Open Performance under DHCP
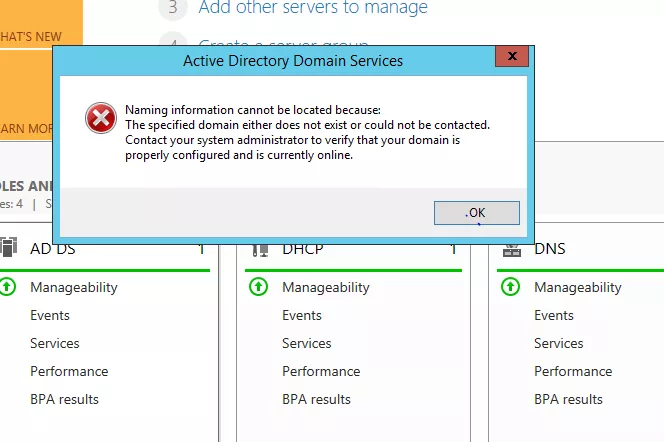Viewport: 664px width, 442px height. pyautogui.click(x=321, y=371)
